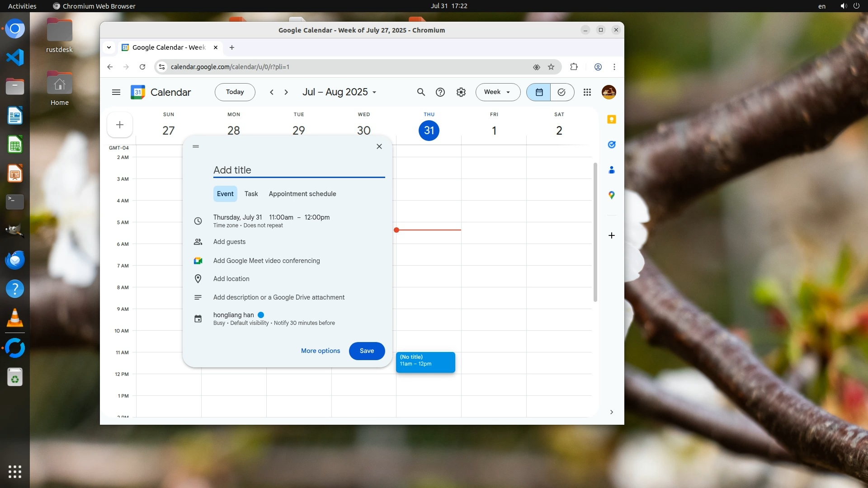Open Contacts side panel icon

[611, 170]
